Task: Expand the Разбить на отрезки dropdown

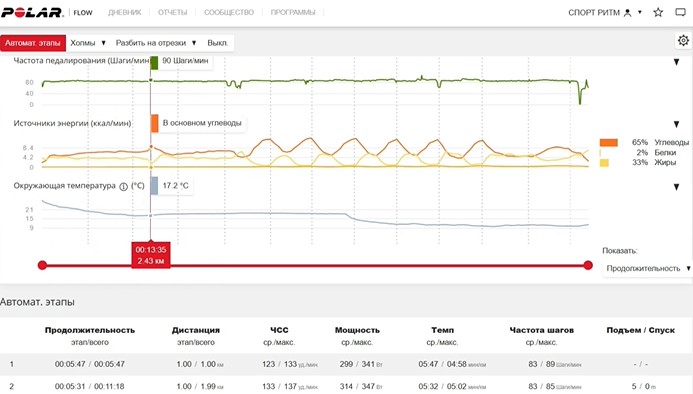Action: (x=156, y=43)
